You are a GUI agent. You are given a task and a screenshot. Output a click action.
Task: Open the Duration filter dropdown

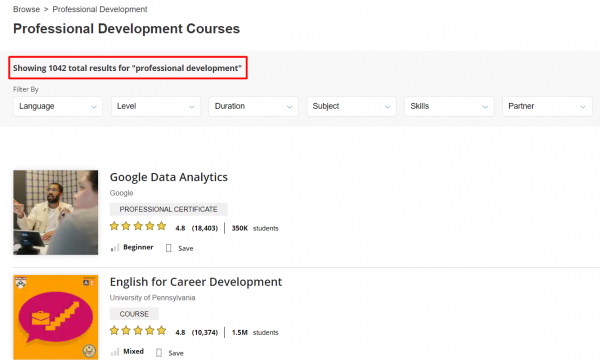pyautogui.click(x=253, y=106)
